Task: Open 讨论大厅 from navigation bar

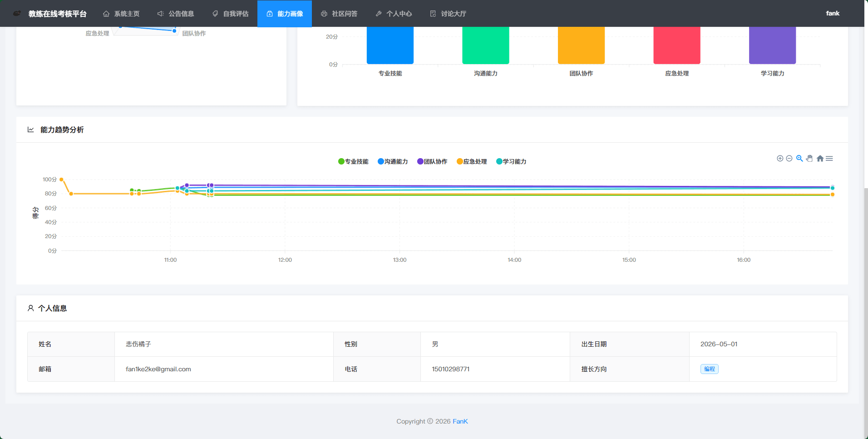Action: click(448, 14)
